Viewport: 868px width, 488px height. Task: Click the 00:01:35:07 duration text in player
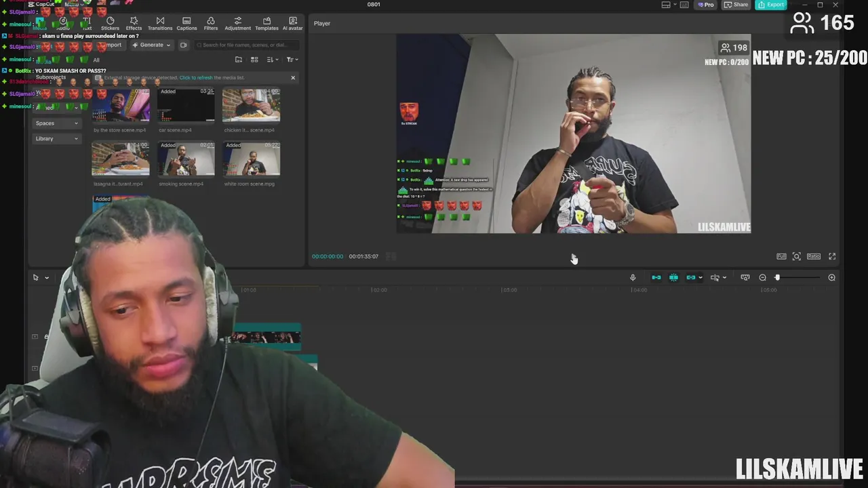363,256
